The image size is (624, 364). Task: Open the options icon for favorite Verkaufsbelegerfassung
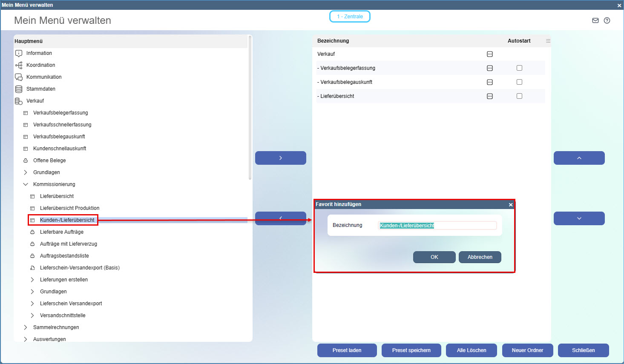490,68
